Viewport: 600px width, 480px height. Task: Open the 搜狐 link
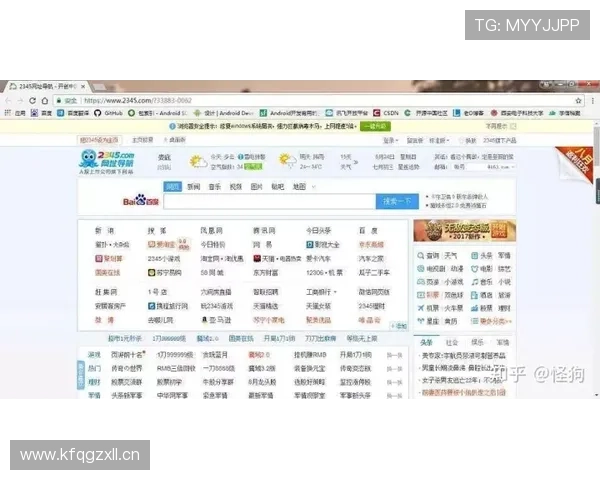[x=157, y=231]
